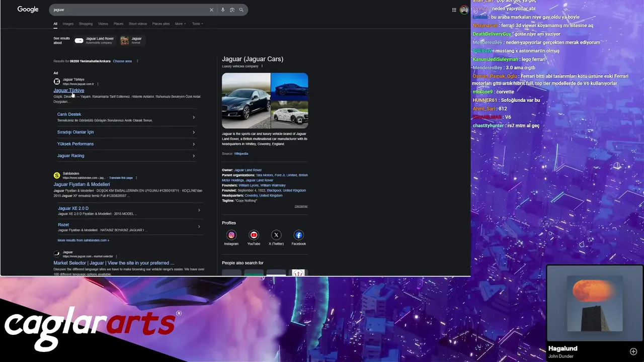Open the Google apps grid icon
The height and width of the screenshot is (362, 644).
454,10
